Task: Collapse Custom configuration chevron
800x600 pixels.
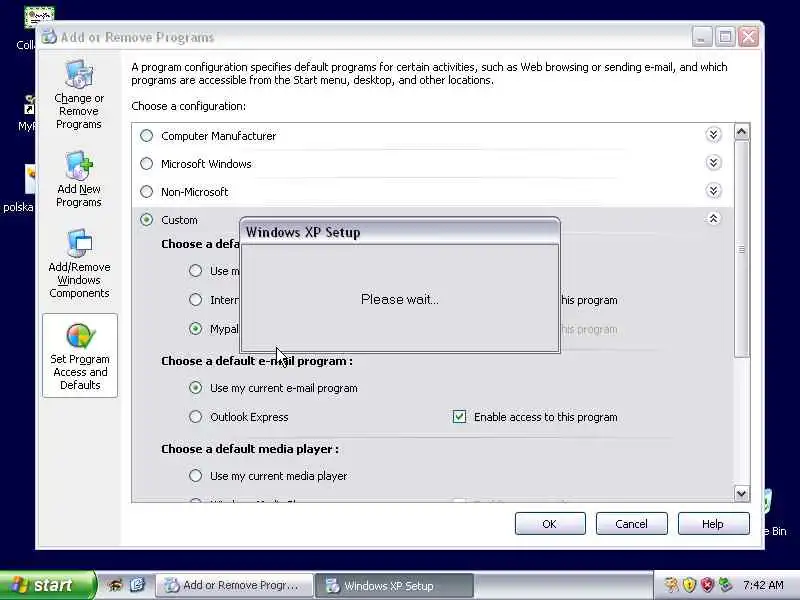Action: click(713, 219)
